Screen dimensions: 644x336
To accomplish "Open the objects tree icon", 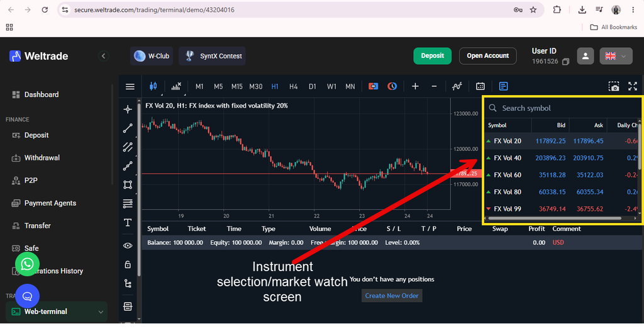I will [128, 283].
